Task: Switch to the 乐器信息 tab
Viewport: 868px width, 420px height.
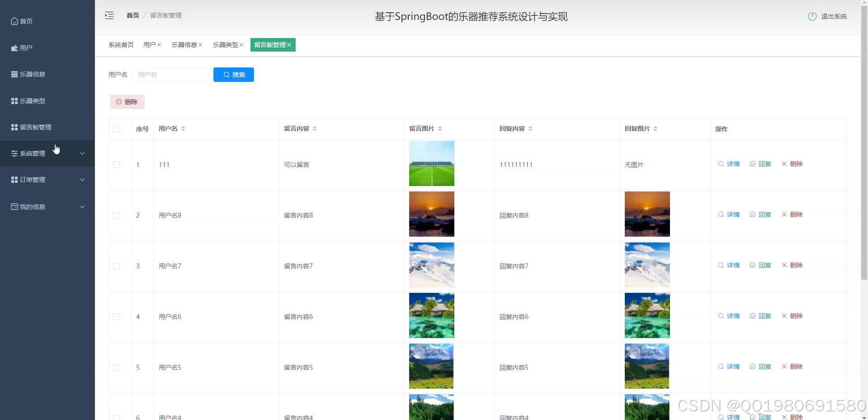Action: pyautogui.click(x=184, y=45)
